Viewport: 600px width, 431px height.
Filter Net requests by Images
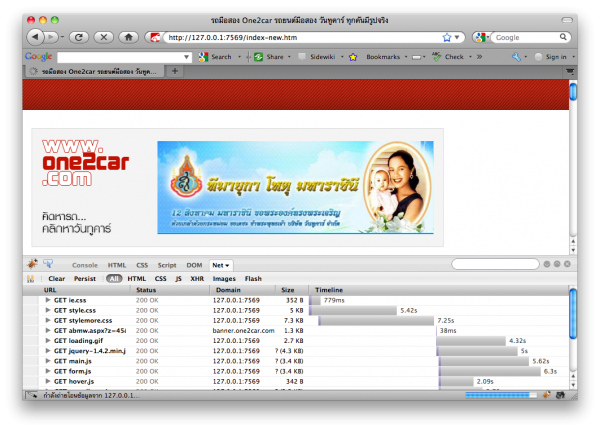click(224, 279)
